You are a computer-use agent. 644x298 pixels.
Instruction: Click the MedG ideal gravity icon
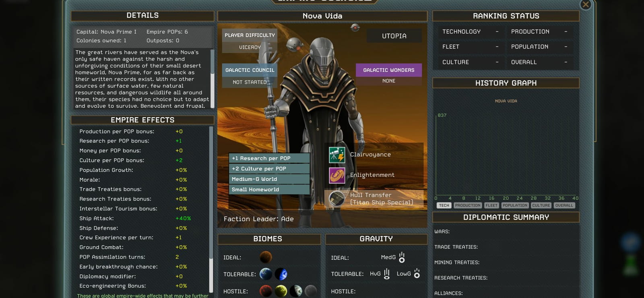coord(402,257)
